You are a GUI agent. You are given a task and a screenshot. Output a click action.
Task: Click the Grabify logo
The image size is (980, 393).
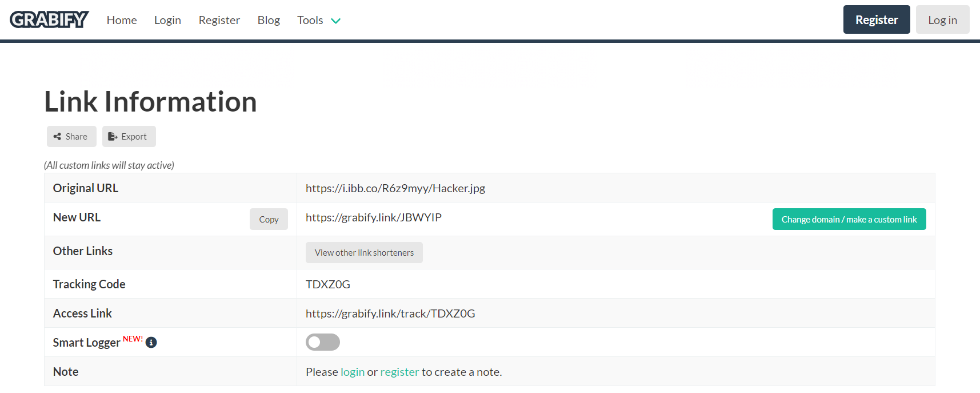coord(49,20)
